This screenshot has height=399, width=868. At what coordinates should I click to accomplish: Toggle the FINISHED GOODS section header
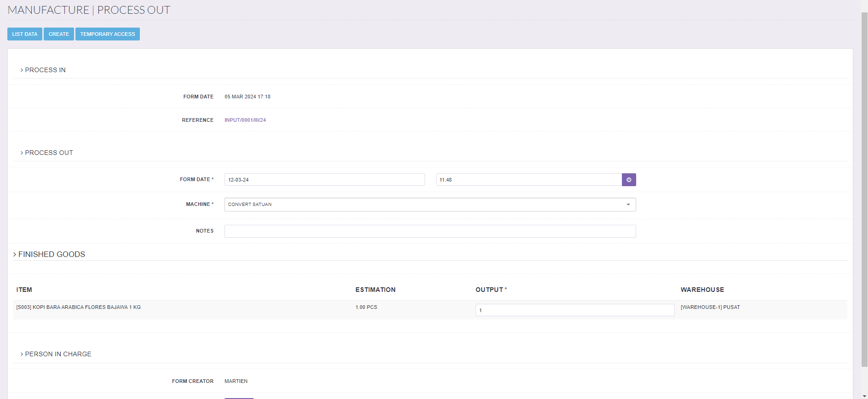tap(52, 254)
